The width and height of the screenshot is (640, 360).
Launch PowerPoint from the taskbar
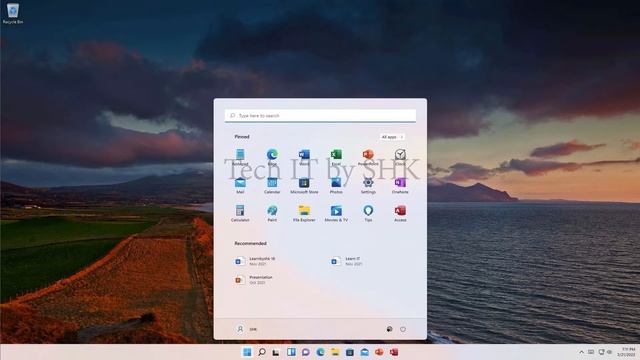(379, 352)
